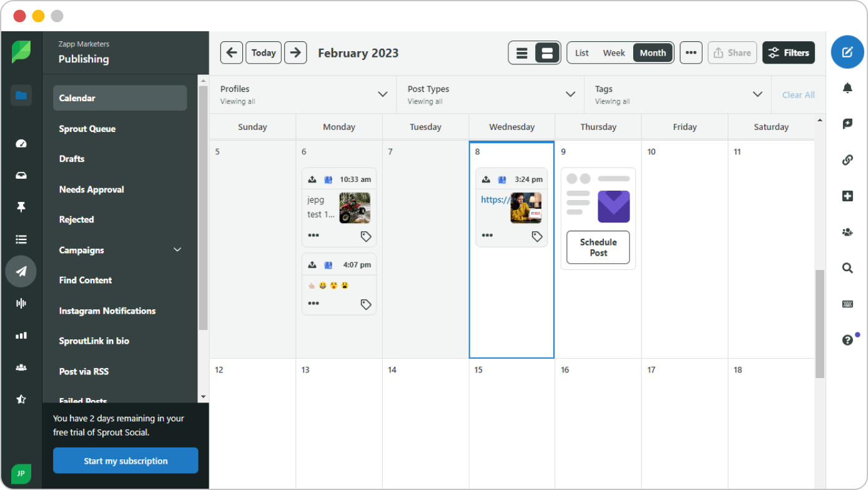Click Clear All filters link
The image size is (868, 490).
tap(798, 95)
